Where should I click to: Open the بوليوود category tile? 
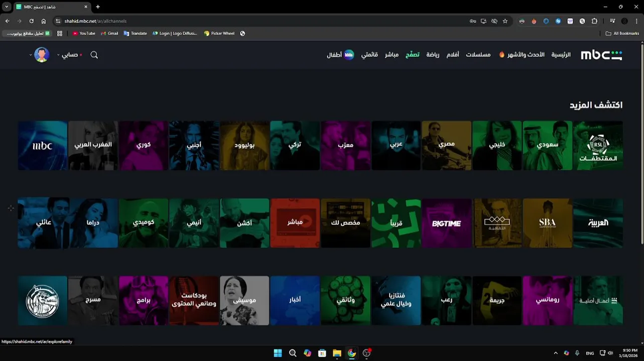tap(244, 145)
